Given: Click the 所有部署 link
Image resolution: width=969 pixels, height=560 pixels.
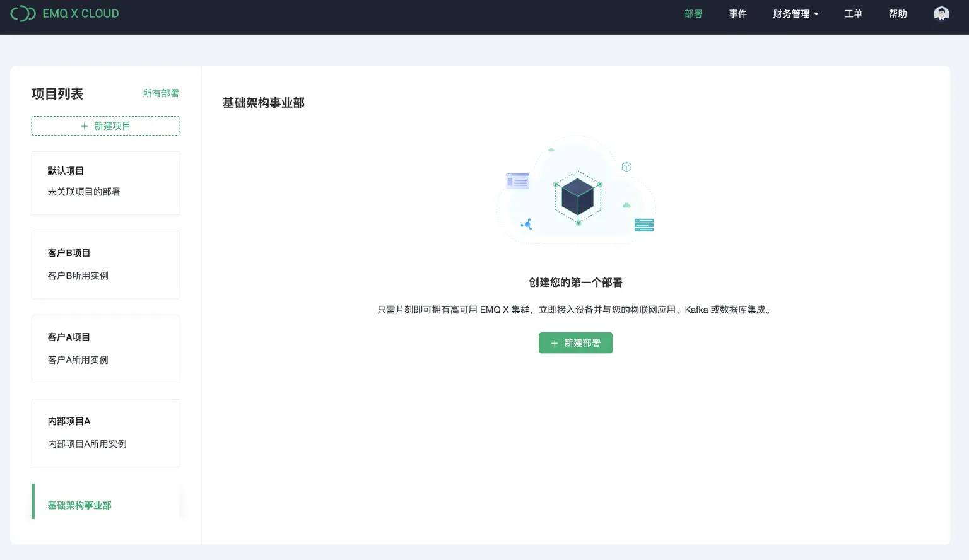Looking at the screenshot, I should pos(161,93).
